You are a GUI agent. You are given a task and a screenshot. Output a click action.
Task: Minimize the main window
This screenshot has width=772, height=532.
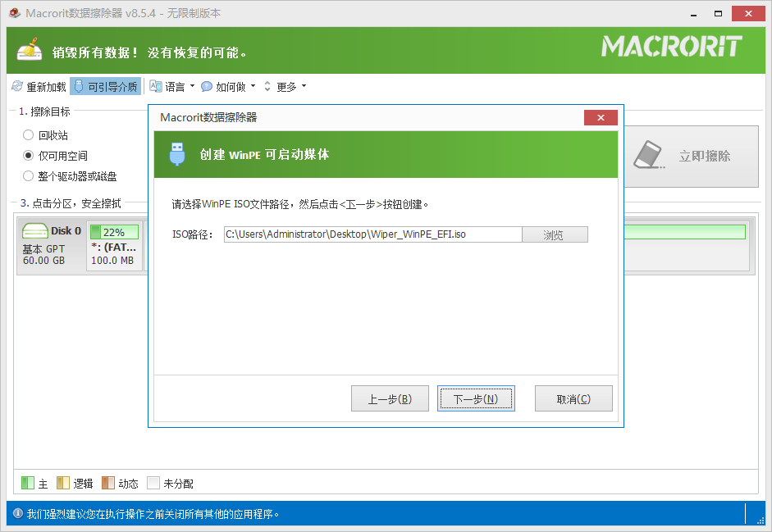click(x=694, y=14)
